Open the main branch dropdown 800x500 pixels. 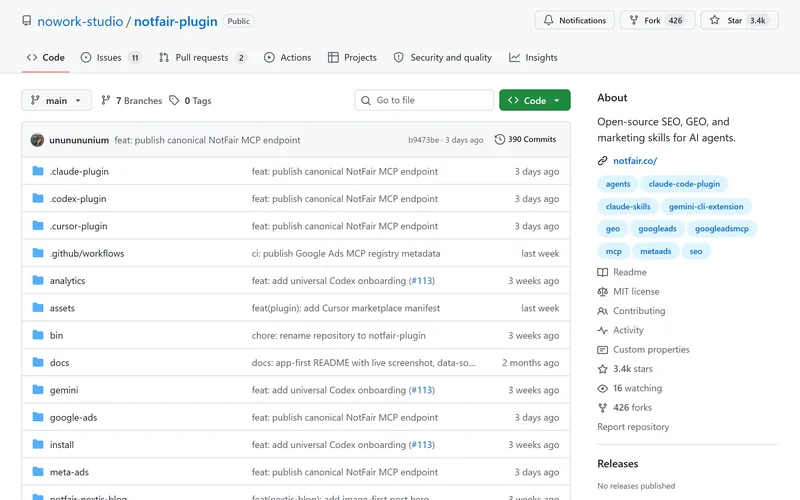tap(57, 101)
